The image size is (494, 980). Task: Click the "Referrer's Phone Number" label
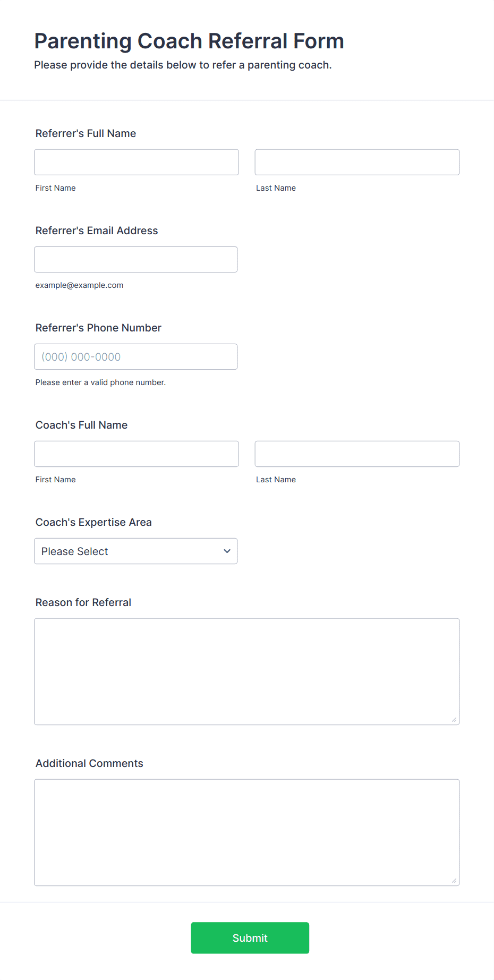click(98, 328)
